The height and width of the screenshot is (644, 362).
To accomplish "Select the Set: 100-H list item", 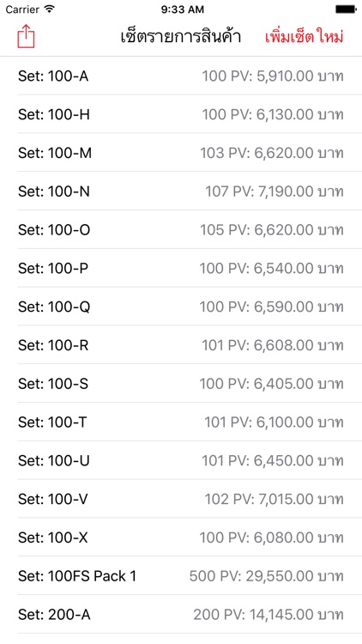I will click(181, 114).
